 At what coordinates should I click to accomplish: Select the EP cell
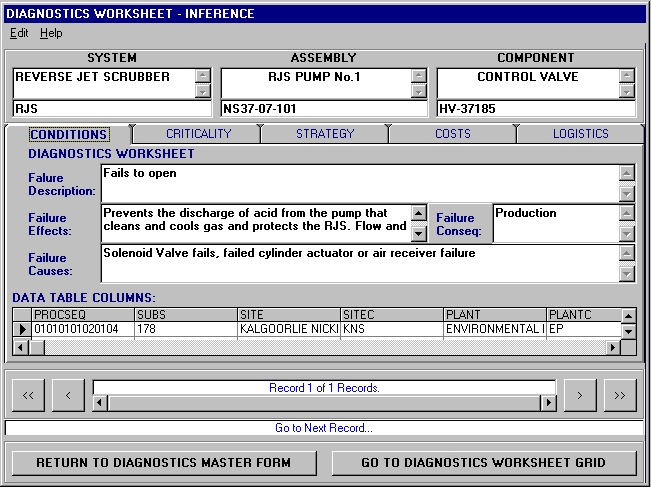tap(584, 329)
